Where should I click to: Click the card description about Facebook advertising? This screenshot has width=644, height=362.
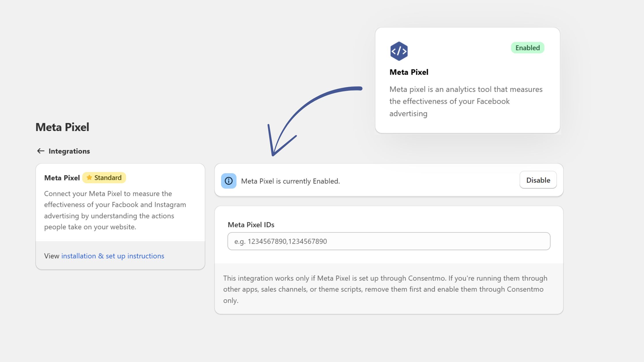pyautogui.click(x=466, y=101)
